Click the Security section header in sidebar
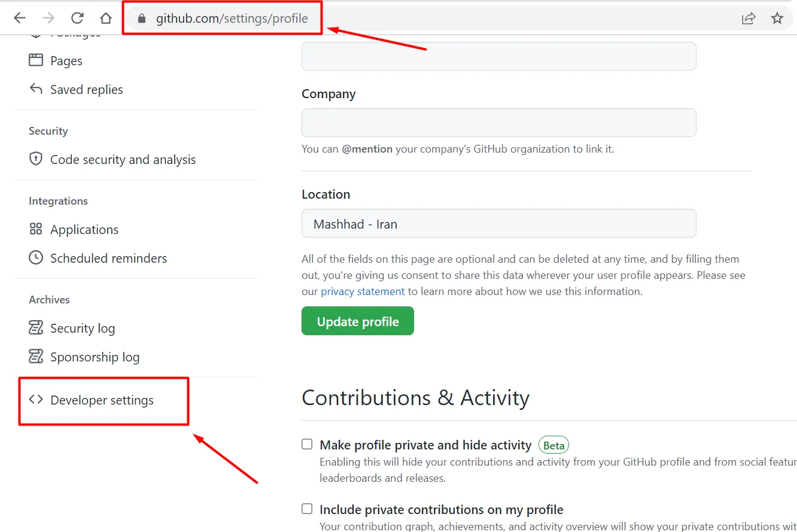 point(48,131)
